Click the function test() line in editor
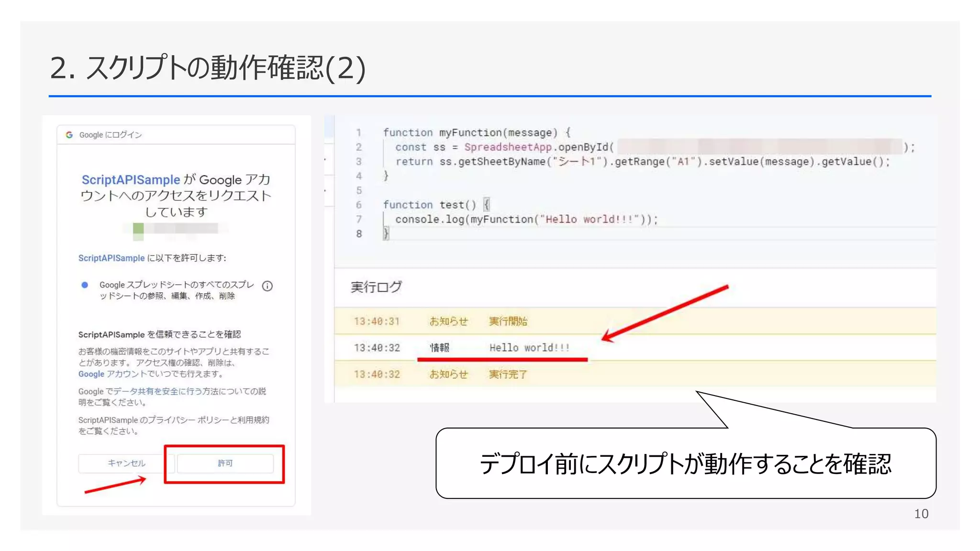The image size is (980, 551). [429, 205]
